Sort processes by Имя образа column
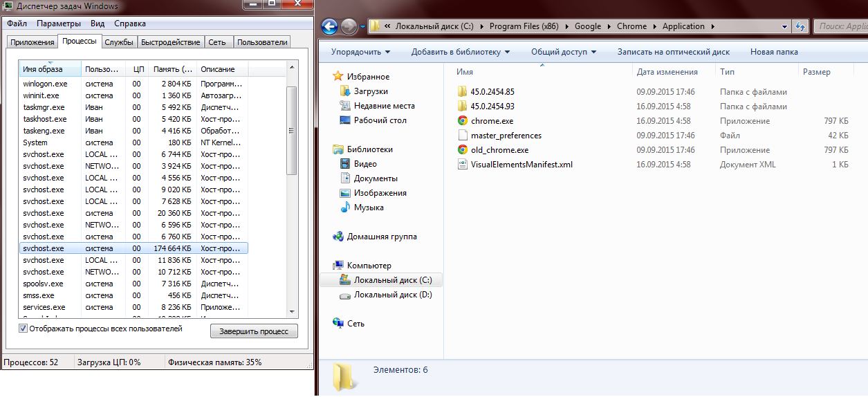 tap(50, 69)
